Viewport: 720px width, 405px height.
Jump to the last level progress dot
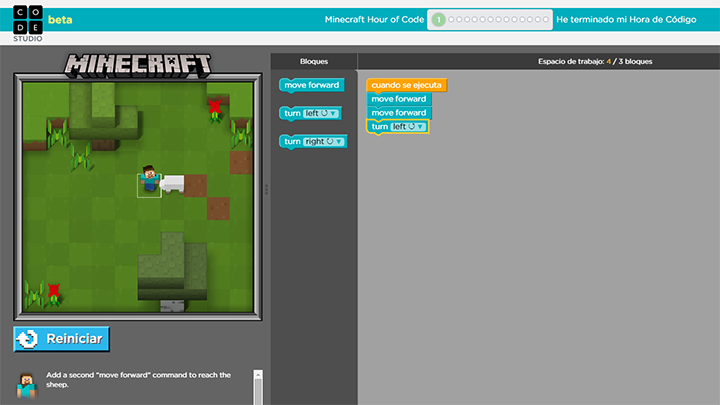(x=545, y=19)
